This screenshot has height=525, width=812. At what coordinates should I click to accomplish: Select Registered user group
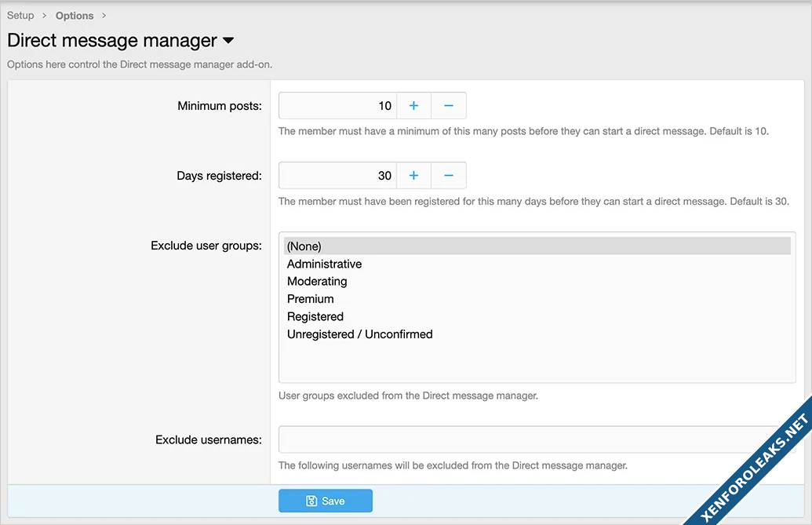(x=315, y=317)
